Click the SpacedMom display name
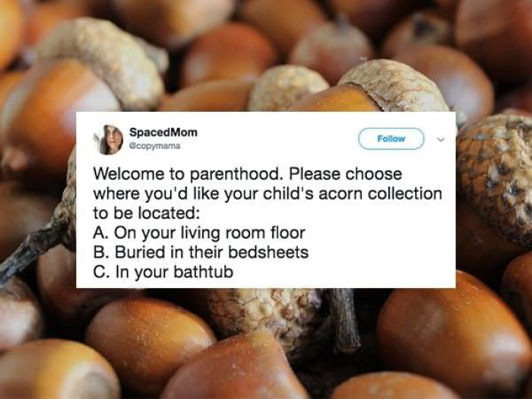 (x=163, y=132)
